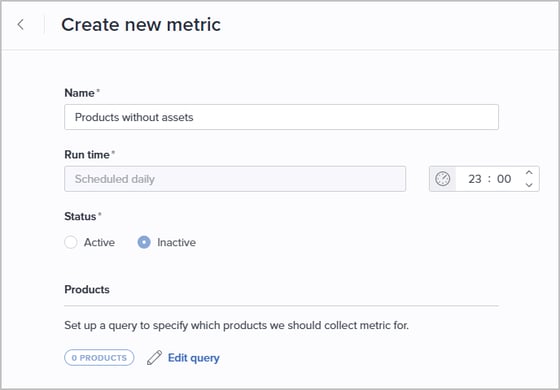The image size is (560, 390).
Task: Click the Run time field label
Action: (87, 155)
